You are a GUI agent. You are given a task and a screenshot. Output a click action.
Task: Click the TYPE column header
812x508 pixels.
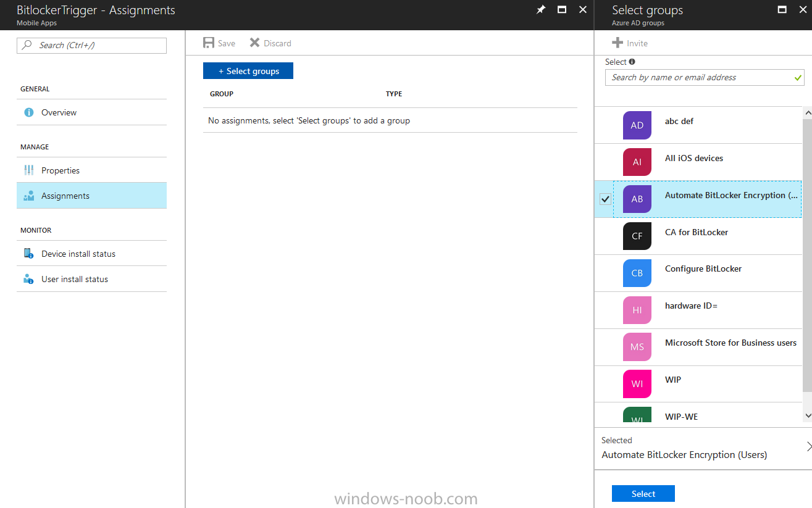point(394,94)
